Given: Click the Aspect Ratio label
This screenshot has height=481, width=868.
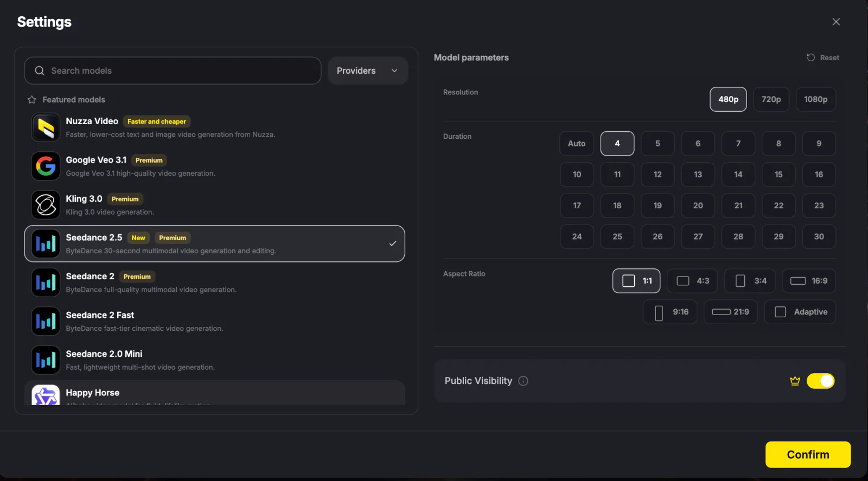Looking at the screenshot, I should click(464, 274).
